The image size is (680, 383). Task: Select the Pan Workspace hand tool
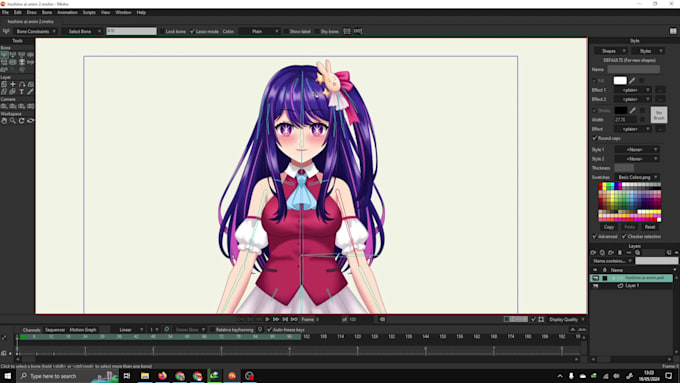[x=4, y=121]
